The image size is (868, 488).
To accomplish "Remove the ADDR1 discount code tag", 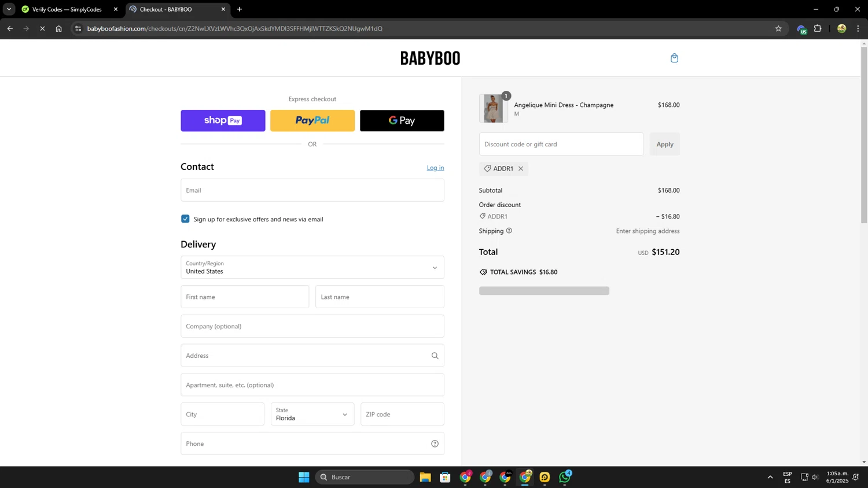I will coord(521,169).
